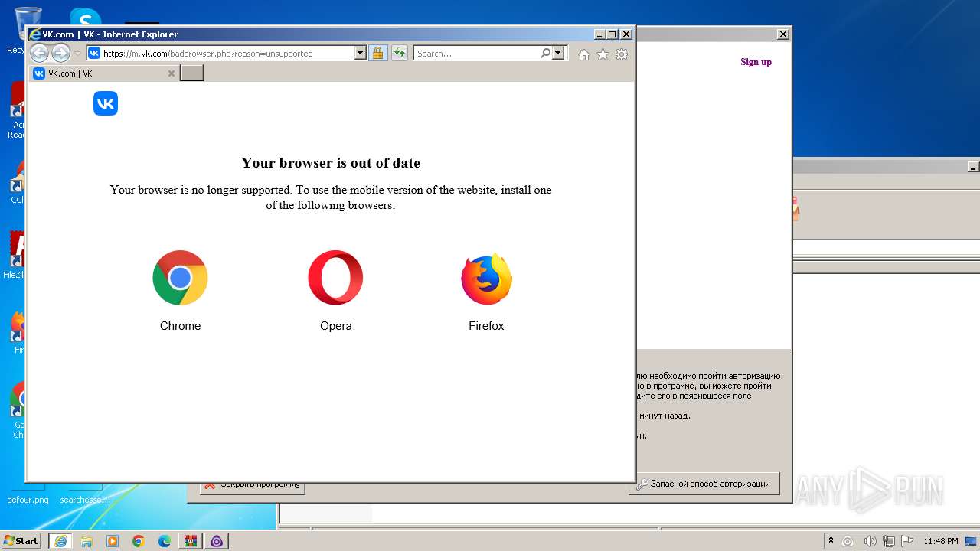Open the Tools gear icon
Image resolution: width=980 pixels, height=551 pixels.
[622, 54]
